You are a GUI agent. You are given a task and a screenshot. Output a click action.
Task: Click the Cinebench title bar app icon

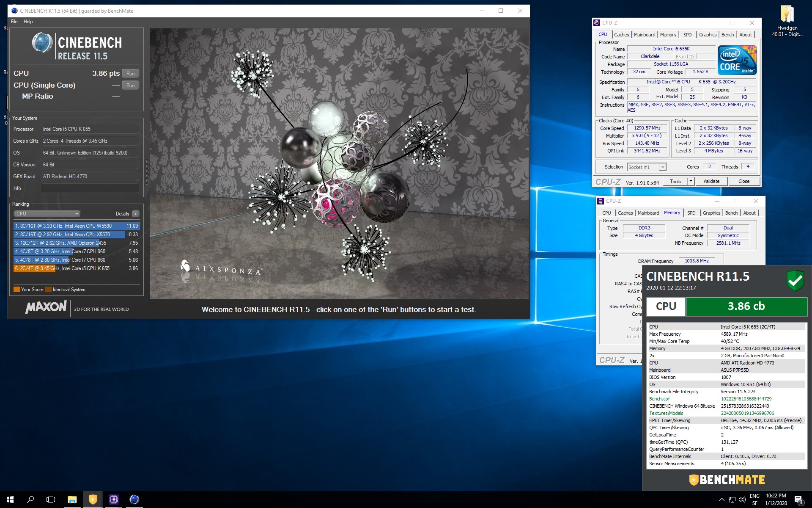14,11
